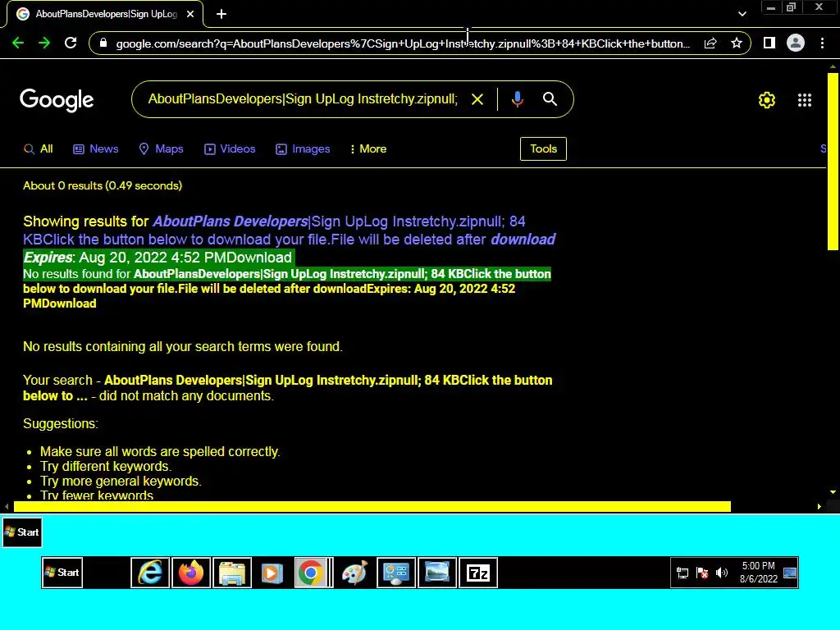Launch Firefox from the taskbar
840x630 pixels.
[x=190, y=573]
